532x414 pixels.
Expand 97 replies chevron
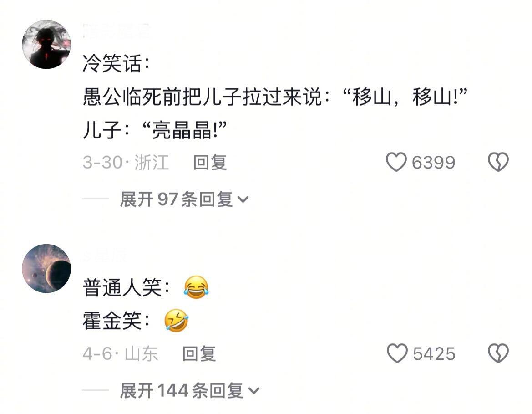pos(243,199)
